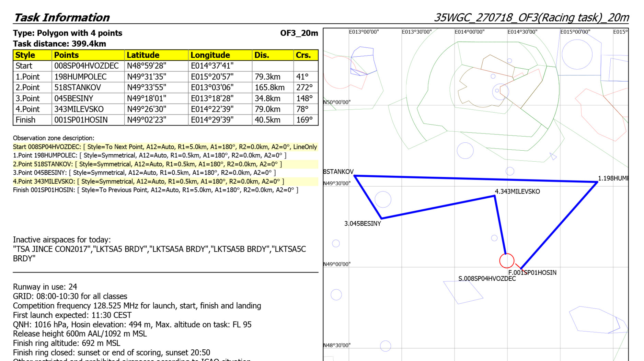Viewport: 644px width, 361px height.
Task: Click the 35WGC_270718_OF3 document title
Action: 531,18
